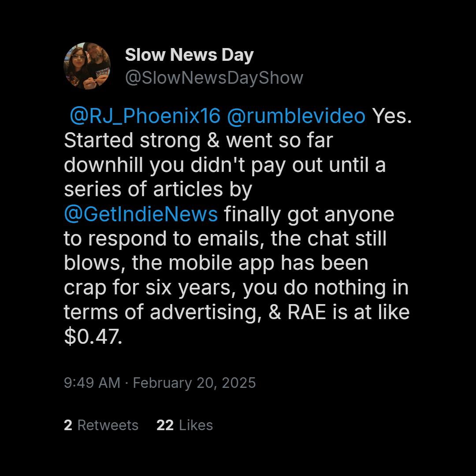This screenshot has width=476, height=476.
Task: Click the likes count number 22
Action: coord(165,425)
